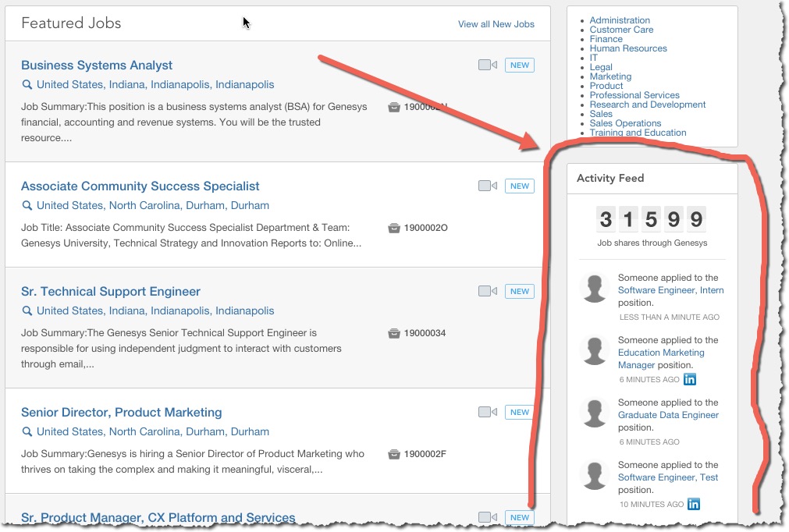Open Associate Community Success Specialist job posting

pyautogui.click(x=140, y=186)
